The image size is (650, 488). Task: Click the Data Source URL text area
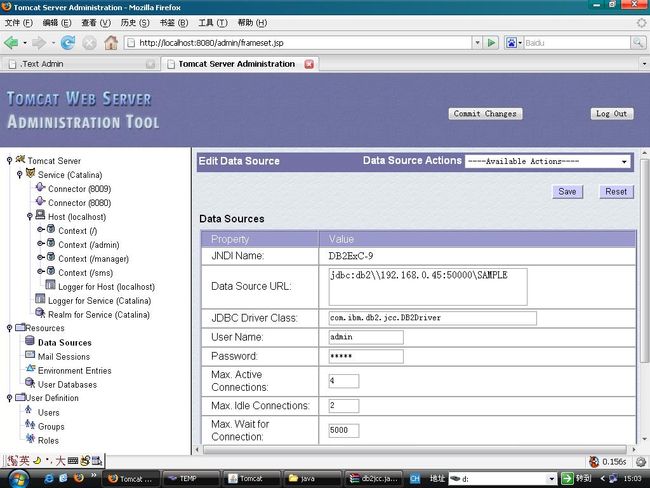428,286
